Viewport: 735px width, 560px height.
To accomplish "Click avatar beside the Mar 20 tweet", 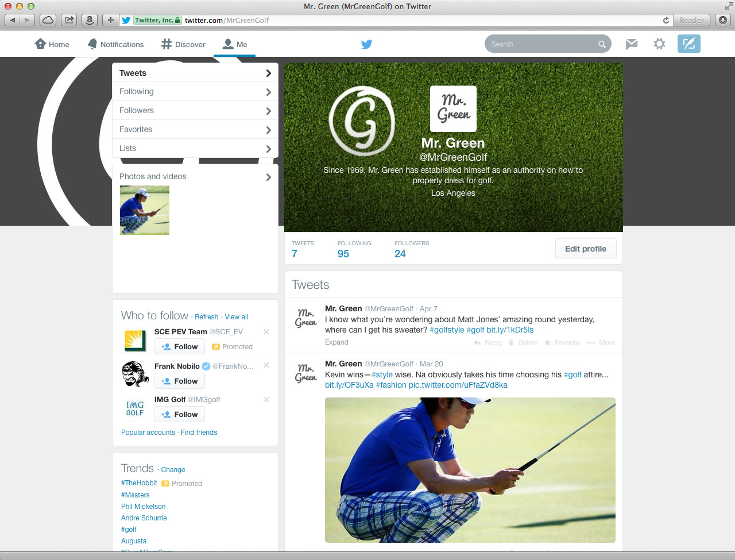I will (306, 373).
